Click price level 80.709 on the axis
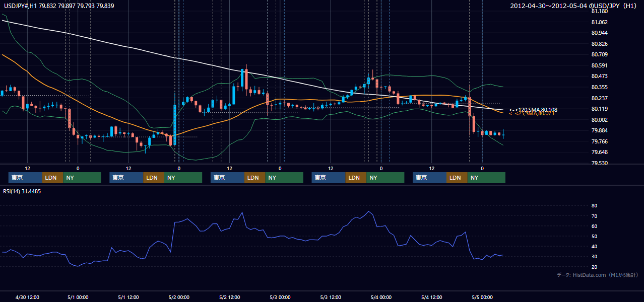The height and width of the screenshot is (302, 644). point(599,54)
